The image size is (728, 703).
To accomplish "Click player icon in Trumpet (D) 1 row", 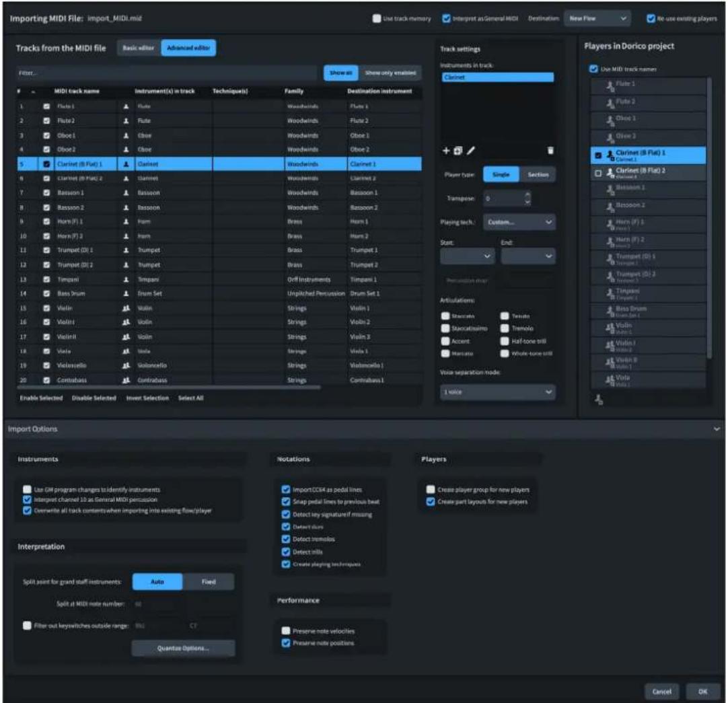I will click(126, 250).
